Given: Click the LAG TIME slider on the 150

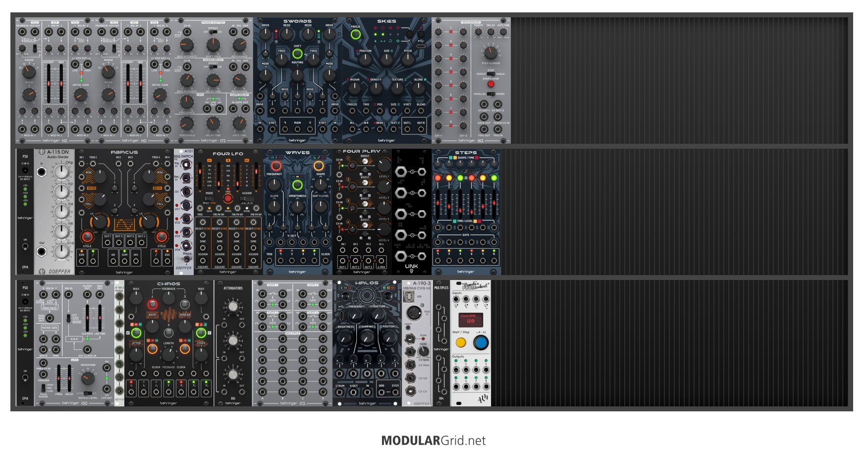Looking at the screenshot, I should click(x=100, y=317).
